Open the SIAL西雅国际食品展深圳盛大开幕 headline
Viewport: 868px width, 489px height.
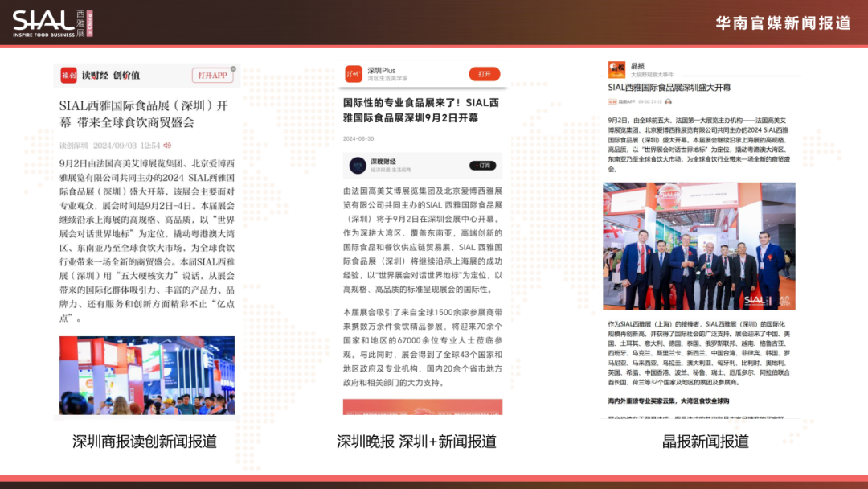669,87
